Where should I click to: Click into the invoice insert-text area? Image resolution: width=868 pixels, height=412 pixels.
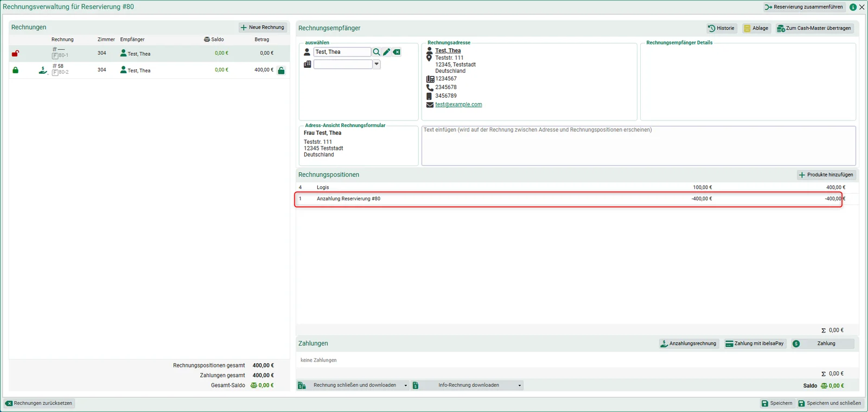pos(639,145)
